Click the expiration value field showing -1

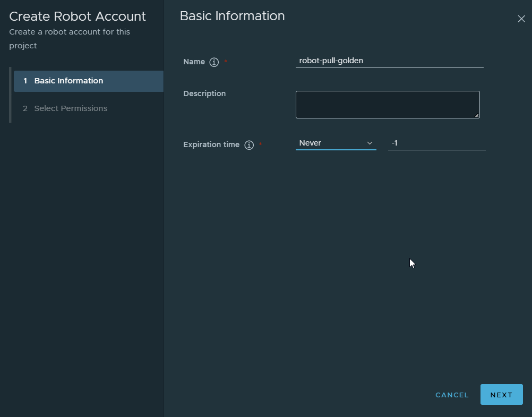[x=436, y=143]
